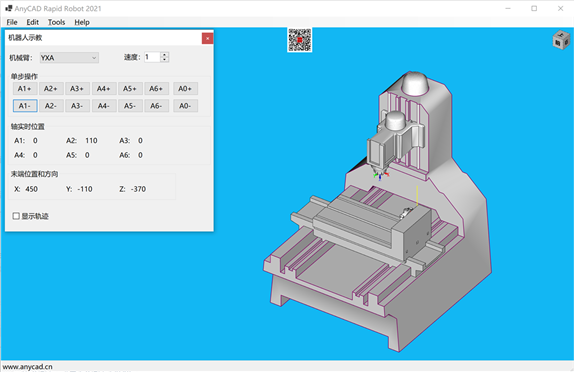Click the view cube navigation icon
This screenshot has height=372, width=574.
coord(561,40)
